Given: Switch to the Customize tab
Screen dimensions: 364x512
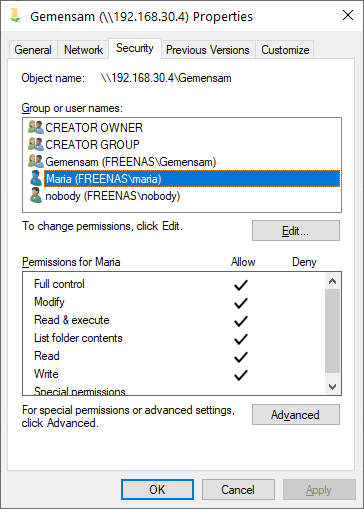Looking at the screenshot, I should [x=285, y=50].
